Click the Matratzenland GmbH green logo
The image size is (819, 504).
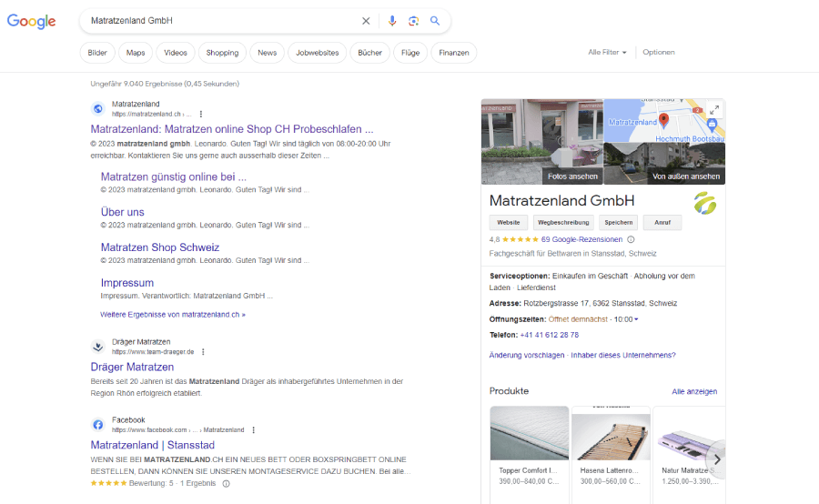[705, 203]
